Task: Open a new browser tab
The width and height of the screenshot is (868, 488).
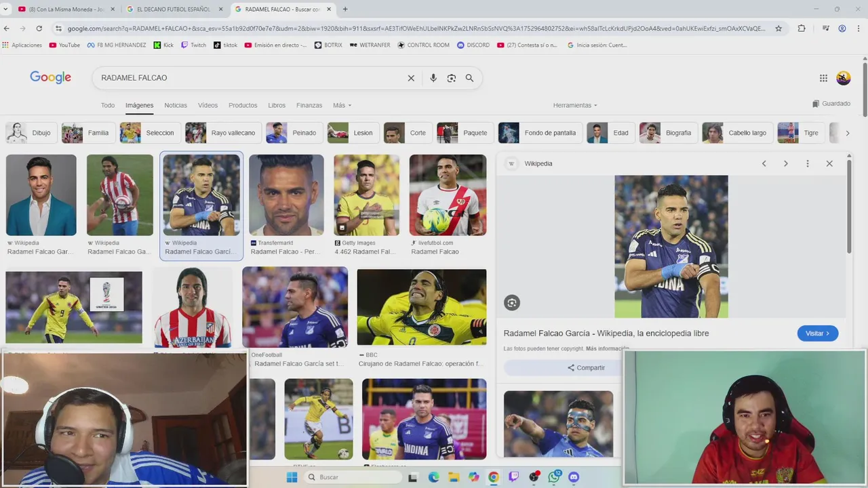Action: pyautogui.click(x=345, y=9)
